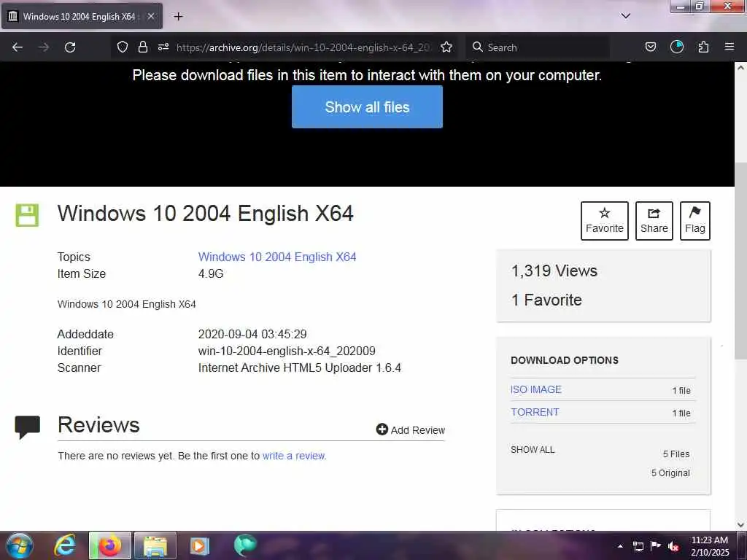Open the Windows Start orb
747x560 pixels.
coord(20,545)
